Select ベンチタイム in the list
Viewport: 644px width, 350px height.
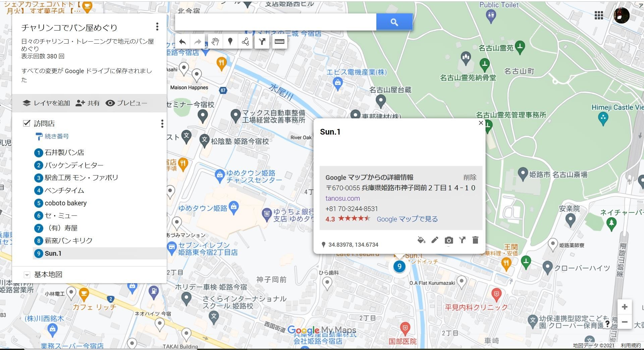click(100, 190)
